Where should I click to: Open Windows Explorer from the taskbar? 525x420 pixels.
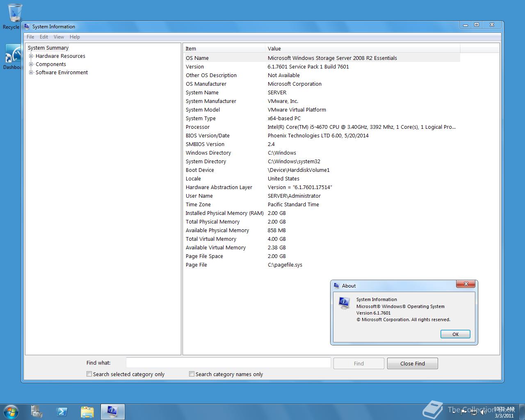click(87, 411)
